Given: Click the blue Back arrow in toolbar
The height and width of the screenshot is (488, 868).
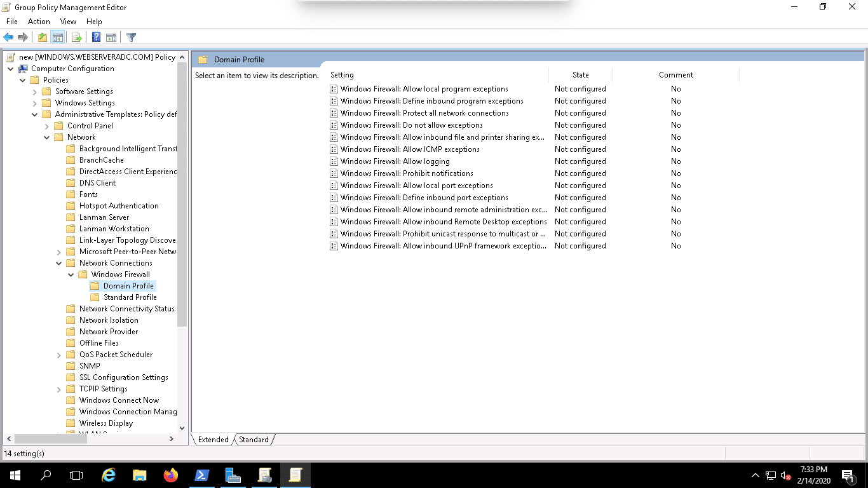Looking at the screenshot, I should 9,37.
